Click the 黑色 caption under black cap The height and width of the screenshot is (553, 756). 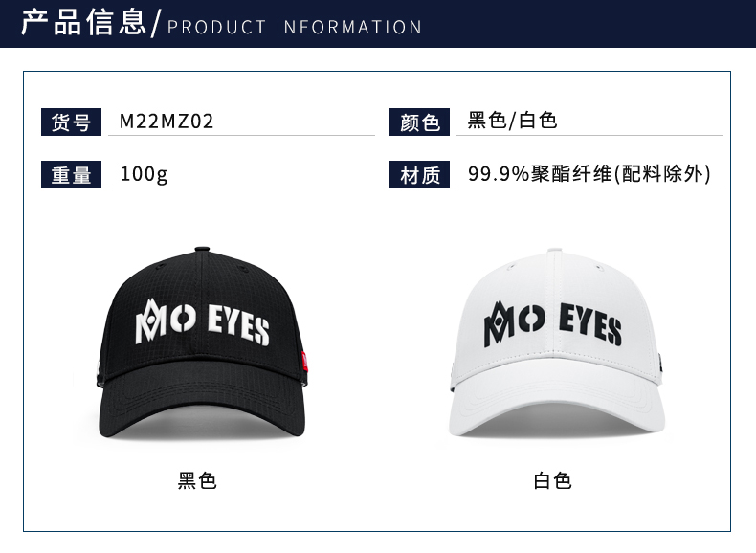pos(197,480)
